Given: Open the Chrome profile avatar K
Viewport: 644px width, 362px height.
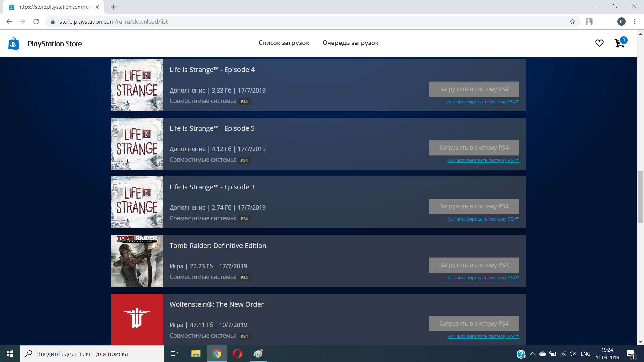Looking at the screenshot, I should [621, 22].
